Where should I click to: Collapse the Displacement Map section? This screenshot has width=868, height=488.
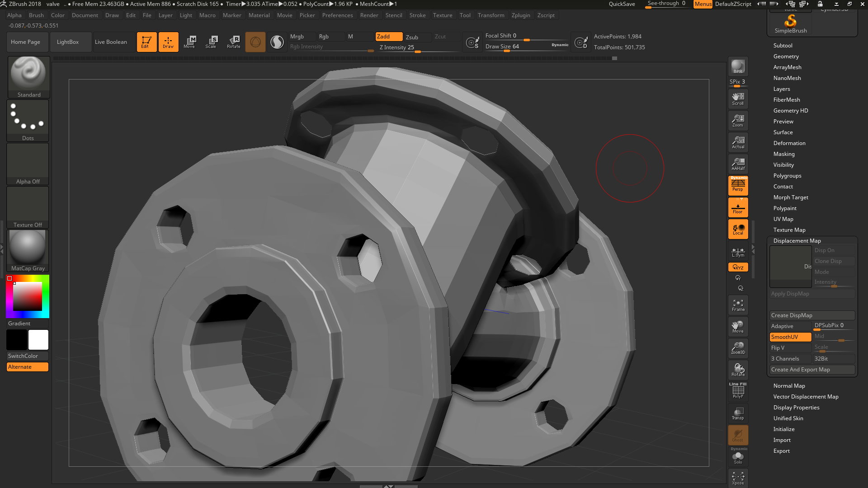point(797,241)
